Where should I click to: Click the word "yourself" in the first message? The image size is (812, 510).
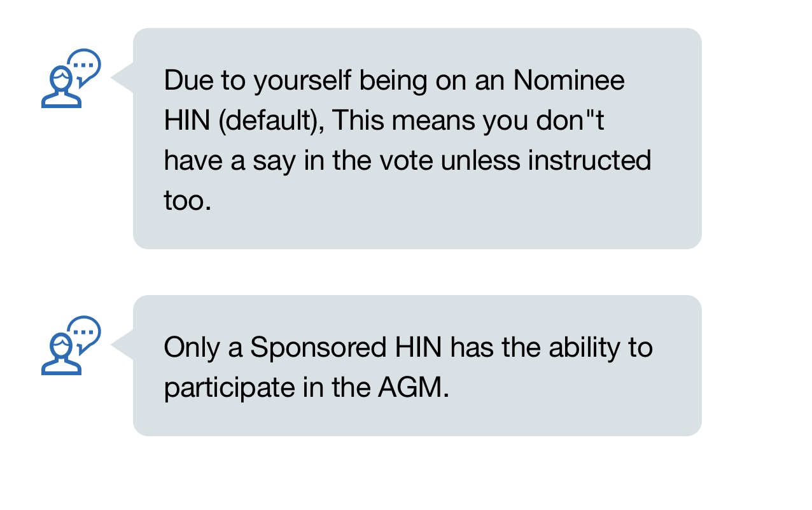(305, 81)
